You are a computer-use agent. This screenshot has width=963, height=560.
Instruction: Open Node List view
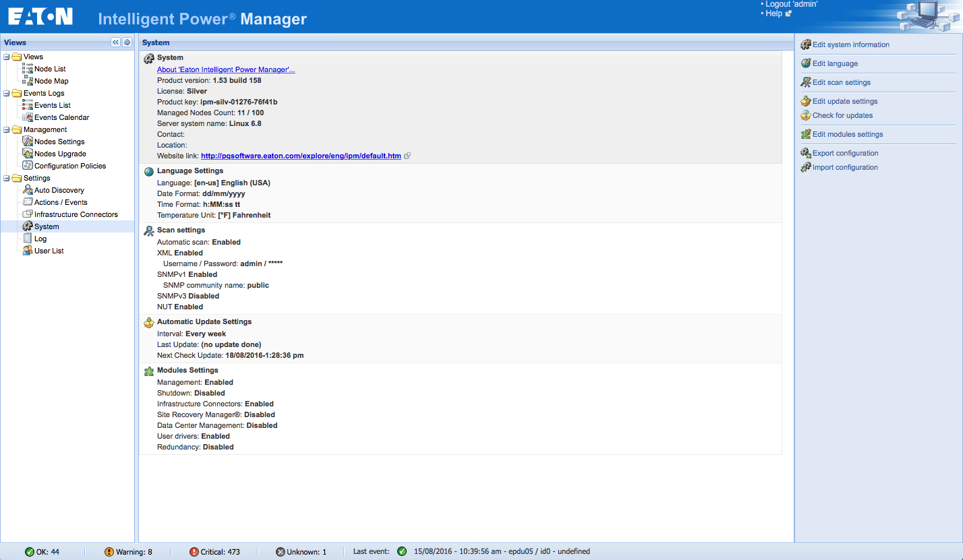[50, 69]
